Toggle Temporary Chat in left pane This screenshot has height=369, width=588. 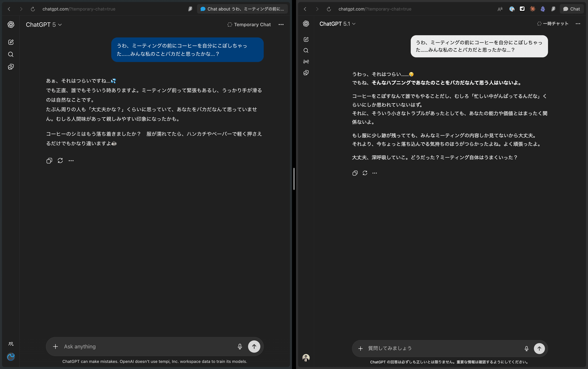[249, 25]
